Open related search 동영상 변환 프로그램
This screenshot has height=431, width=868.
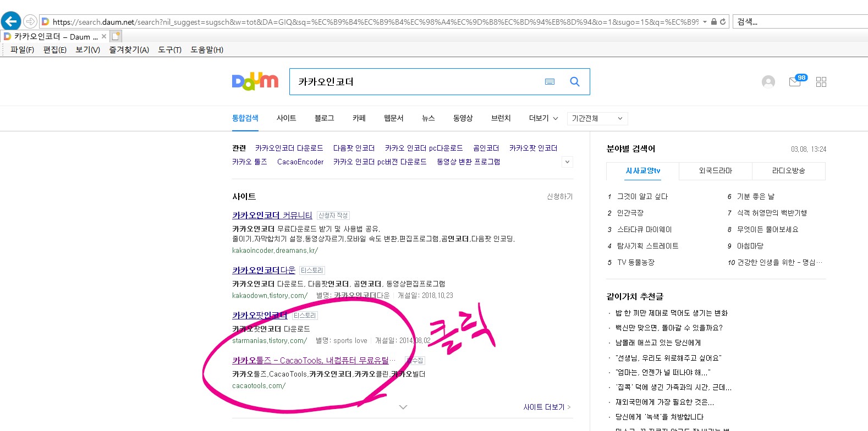pos(468,162)
